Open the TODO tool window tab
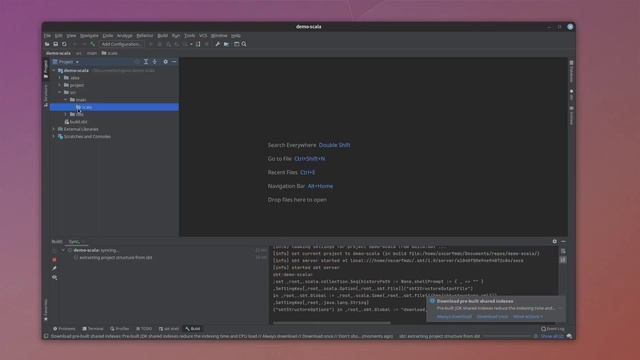 [x=144, y=329]
